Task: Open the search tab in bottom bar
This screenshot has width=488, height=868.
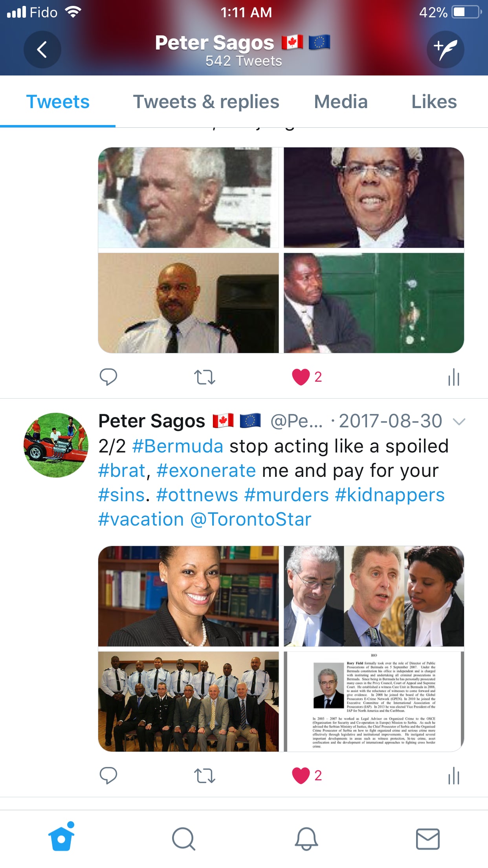Action: click(183, 839)
